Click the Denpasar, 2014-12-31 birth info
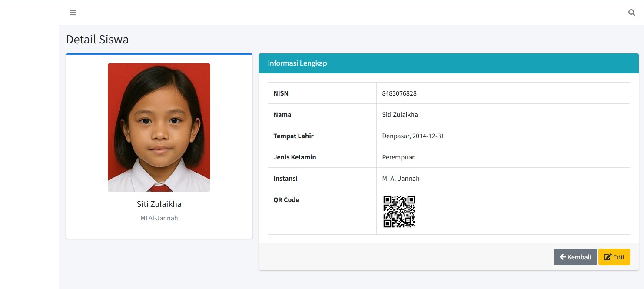The height and width of the screenshot is (289, 644). (x=413, y=136)
